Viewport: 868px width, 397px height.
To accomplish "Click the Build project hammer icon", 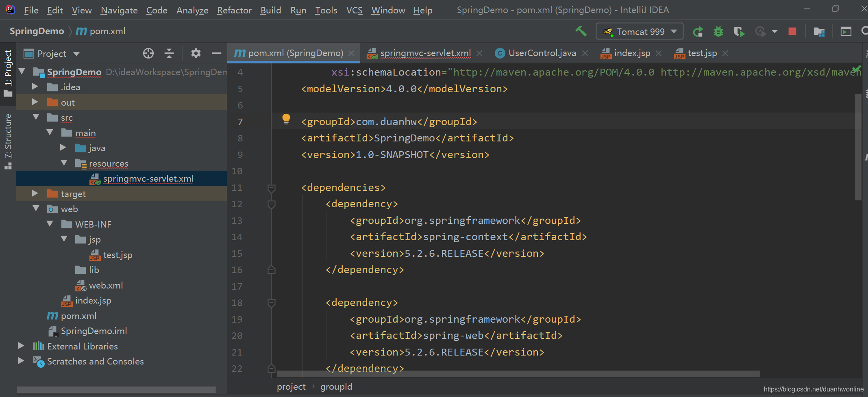I will click(581, 31).
